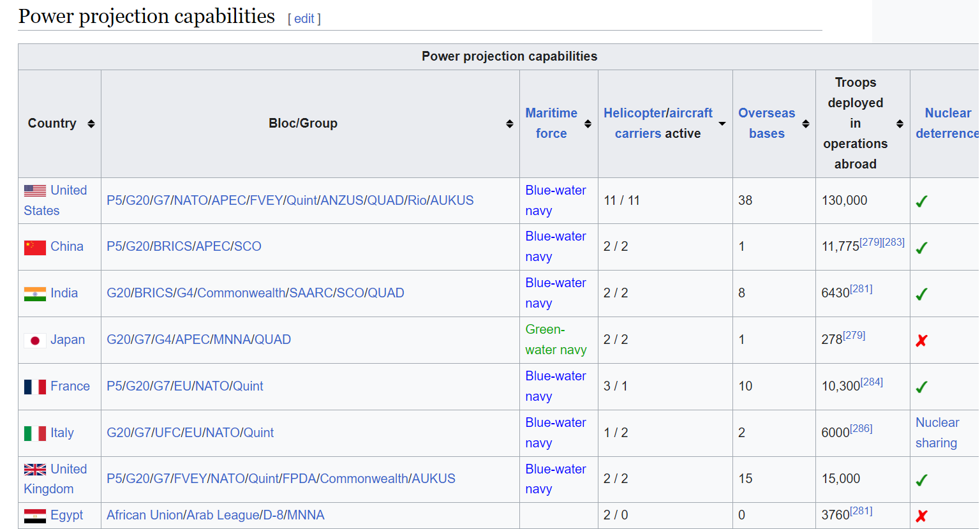Click the green checkmark in United Kingdom row

(x=921, y=480)
